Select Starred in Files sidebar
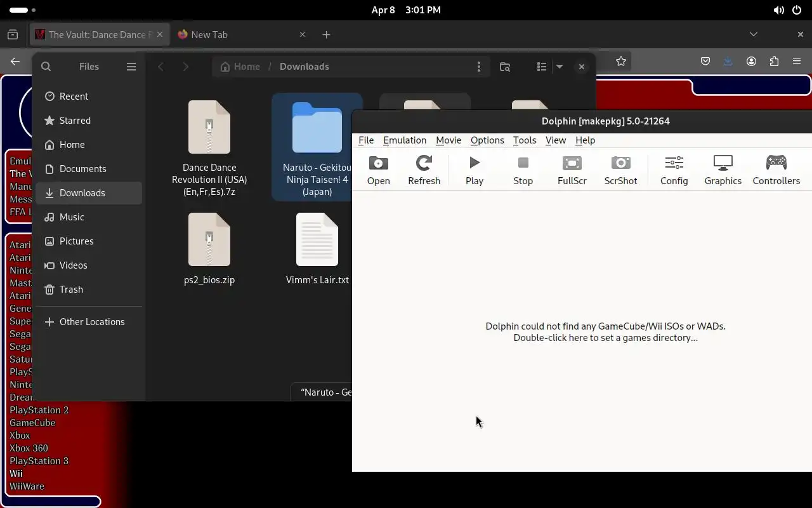This screenshot has width=812, height=508. 89,121
